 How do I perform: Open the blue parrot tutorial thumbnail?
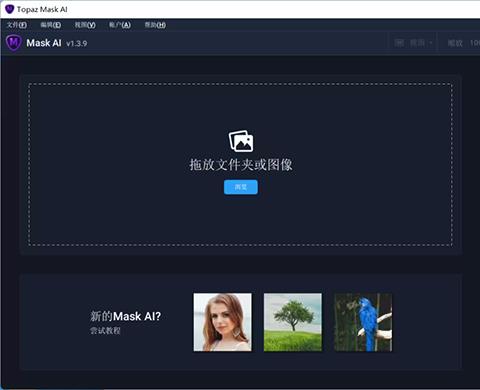363,322
